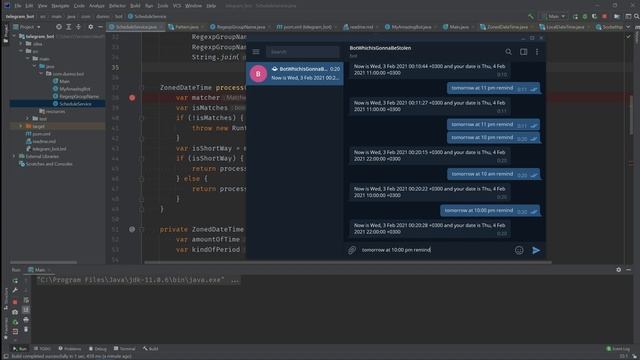The width and height of the screenshot is (640, 360).
Task: Click the search everywhere magnifier
Action: (x=636, y=16)
